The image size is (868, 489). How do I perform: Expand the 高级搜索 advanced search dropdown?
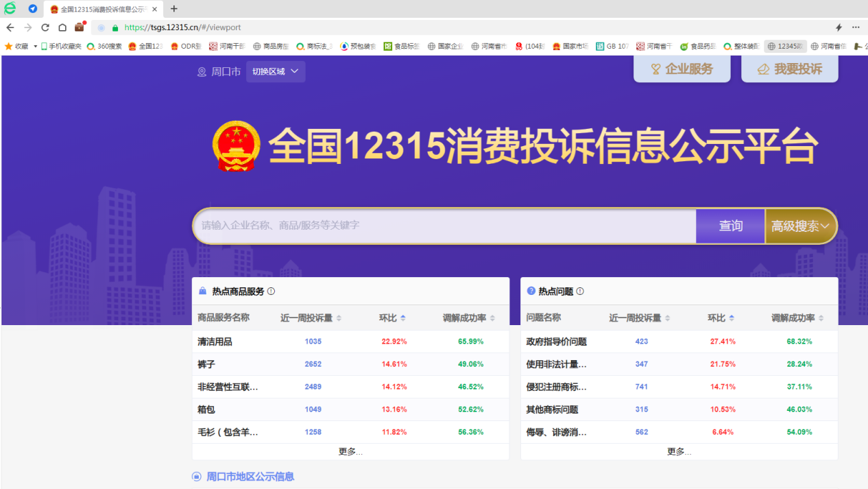(801, 226)
